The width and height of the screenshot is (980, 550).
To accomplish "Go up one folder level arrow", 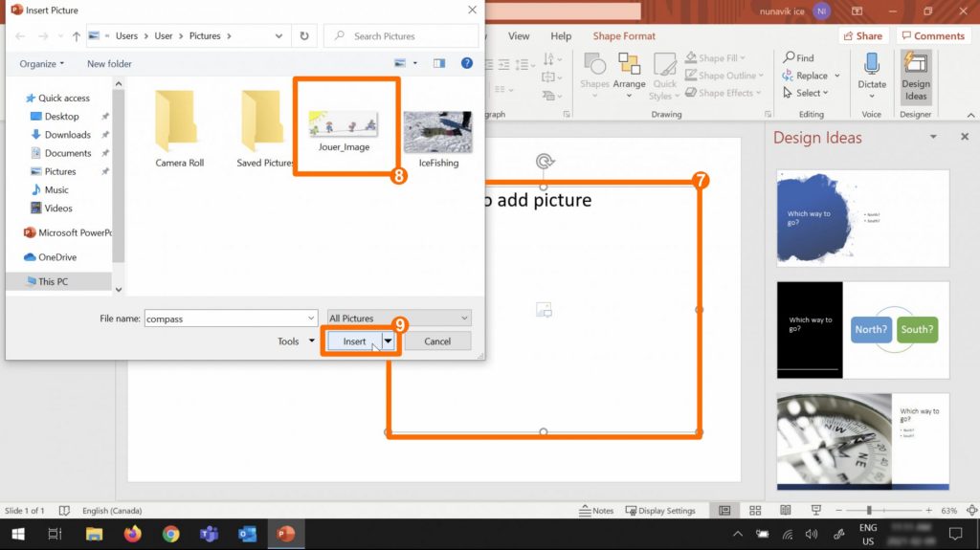I will (76, 36).
